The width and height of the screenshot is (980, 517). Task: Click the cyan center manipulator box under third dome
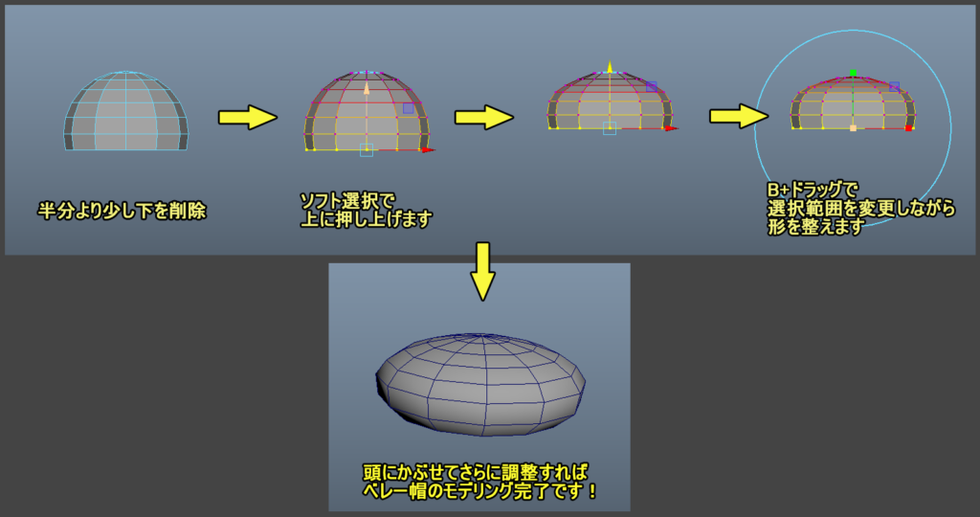(610, 128)
